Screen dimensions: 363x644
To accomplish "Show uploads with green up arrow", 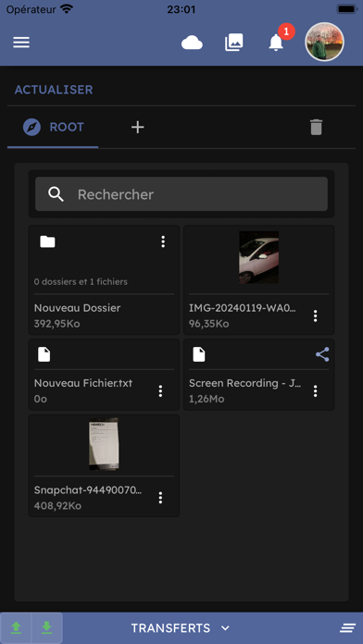I will point(16,627).
